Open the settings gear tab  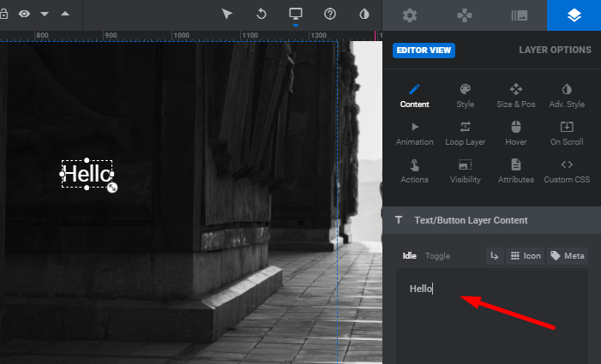(x=410, y=15)
